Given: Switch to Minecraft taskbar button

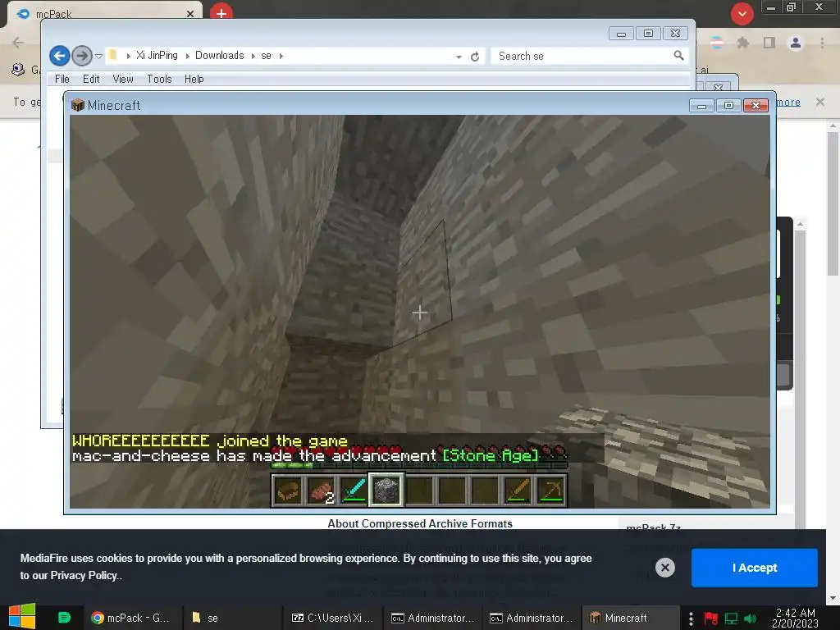Looking at the screenshot, I should (x=632, y=618).
